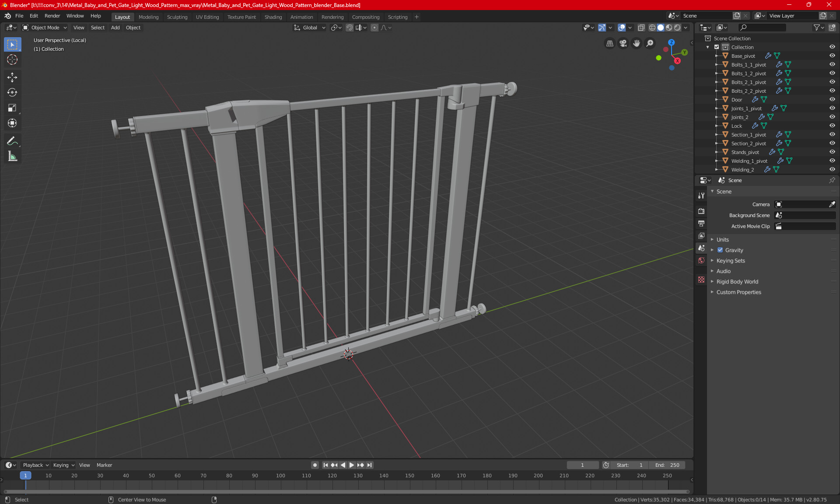
Task: Hide the Door object in outliner
Action: (x=832, y=100)
